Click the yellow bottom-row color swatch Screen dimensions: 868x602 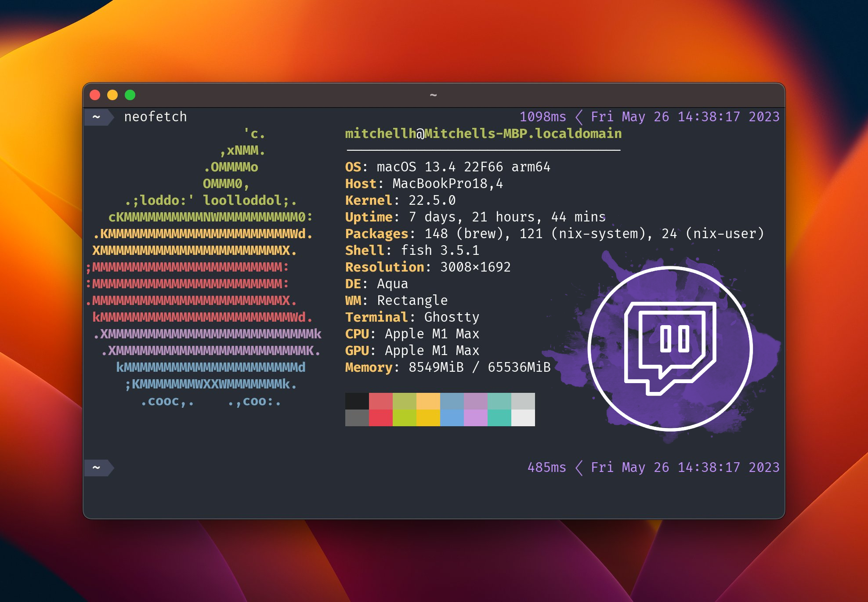coord(428,418)
